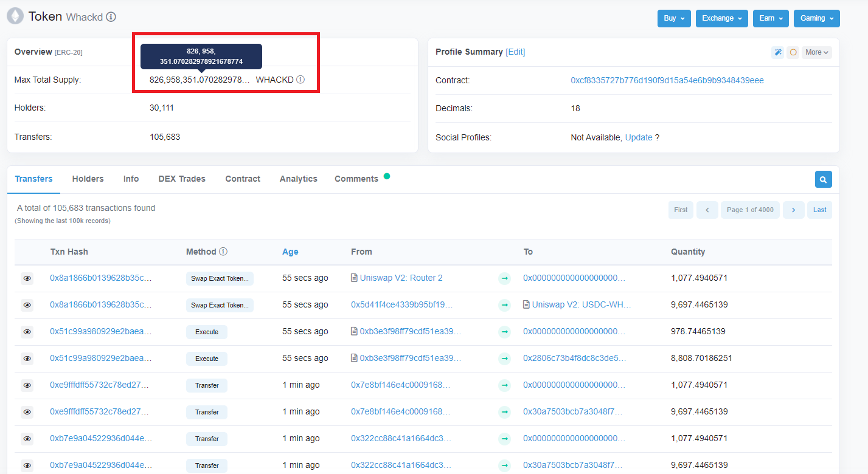This screenshot has height=474, width=868.
Task: Click Execute method badge in 978.74465139 row
Action: click(x=207, y=332)
